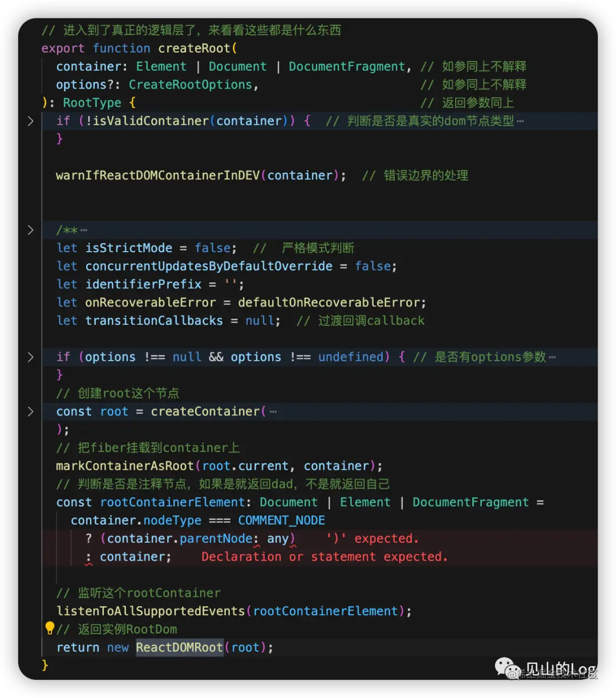Click the ReactDOMRoot constructor name
Image resolution: width=616 pixels, height=698 pixels.
[179, 647]
